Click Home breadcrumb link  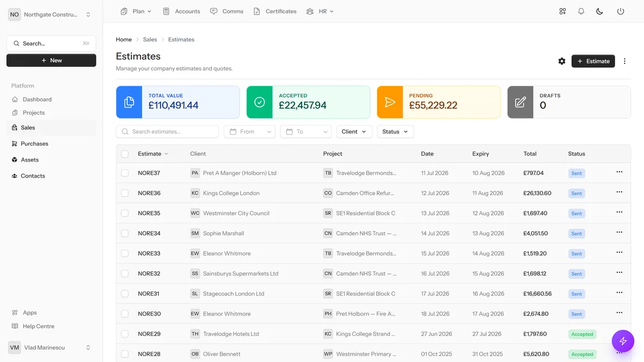[x=124, y=40]
